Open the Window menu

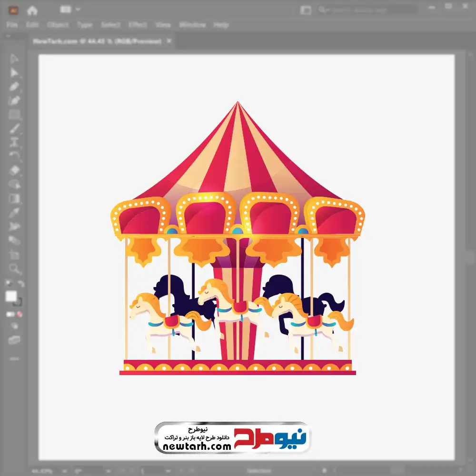192,25
